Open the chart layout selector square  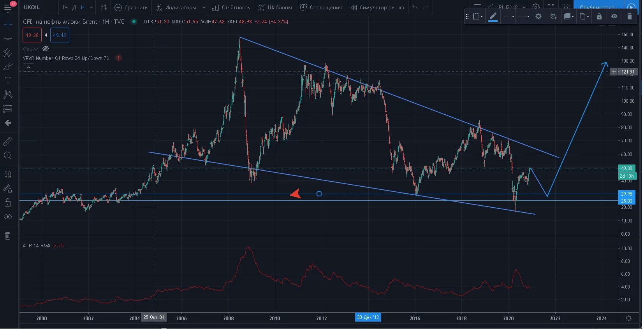click(477, 7)
